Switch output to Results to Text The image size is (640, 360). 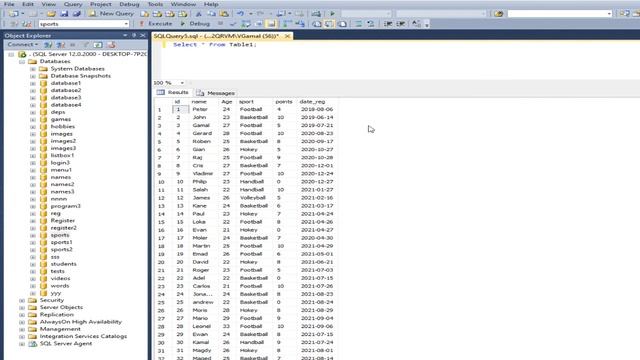point(316,24)
